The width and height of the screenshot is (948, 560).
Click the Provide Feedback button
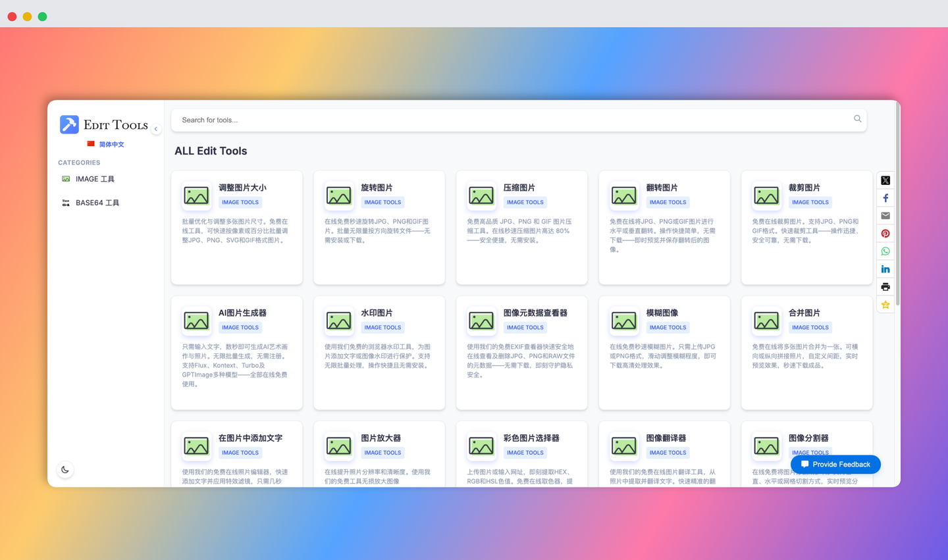835,465
